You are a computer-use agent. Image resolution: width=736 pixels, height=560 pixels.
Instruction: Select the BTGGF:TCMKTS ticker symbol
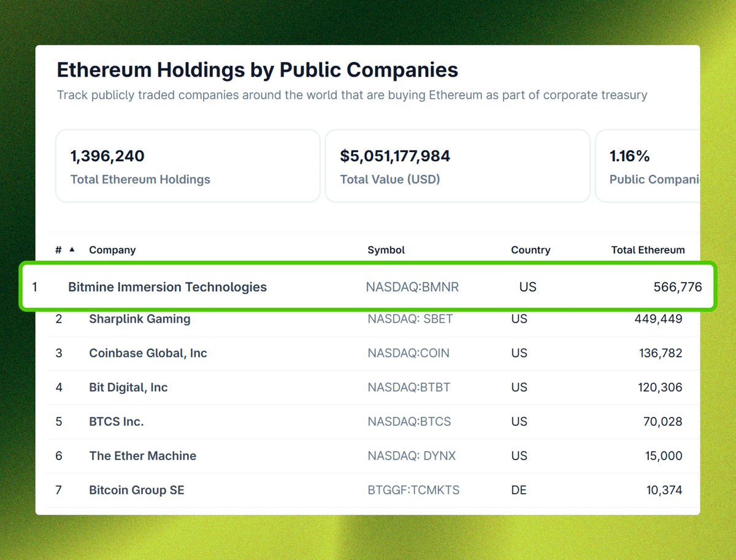[413, 490]
